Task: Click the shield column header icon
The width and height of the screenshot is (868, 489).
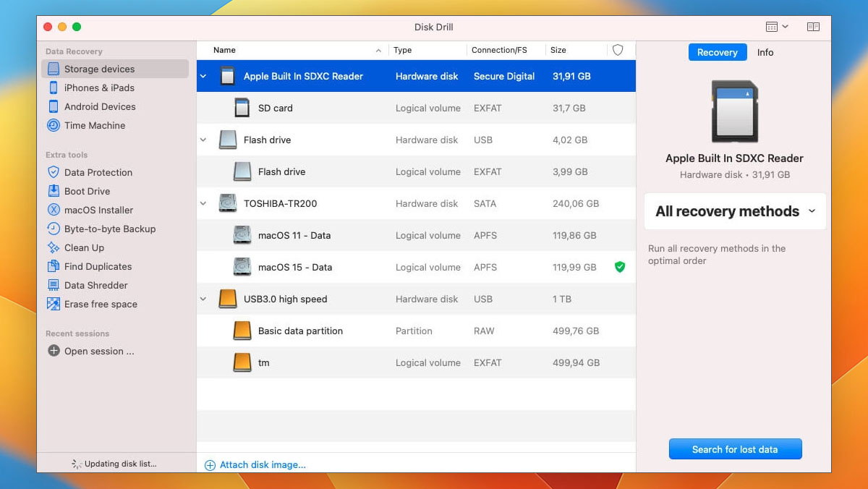Action: tap(618, 50)
